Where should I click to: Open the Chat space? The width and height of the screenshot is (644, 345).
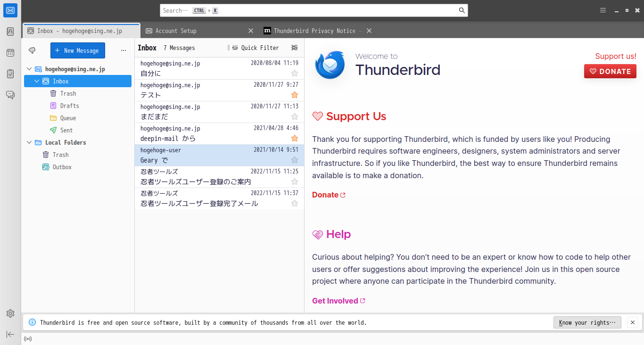point(10,95)
